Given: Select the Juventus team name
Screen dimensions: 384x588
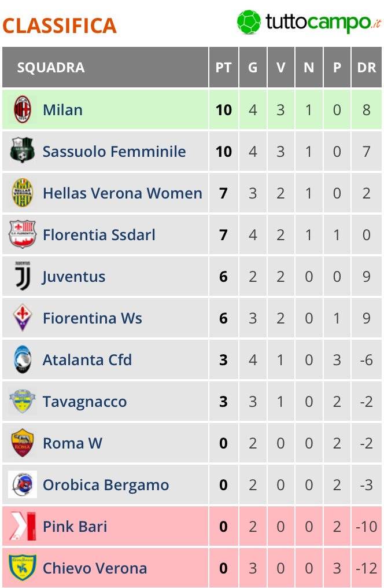Looking at the screenshot, I should (74, 277).
